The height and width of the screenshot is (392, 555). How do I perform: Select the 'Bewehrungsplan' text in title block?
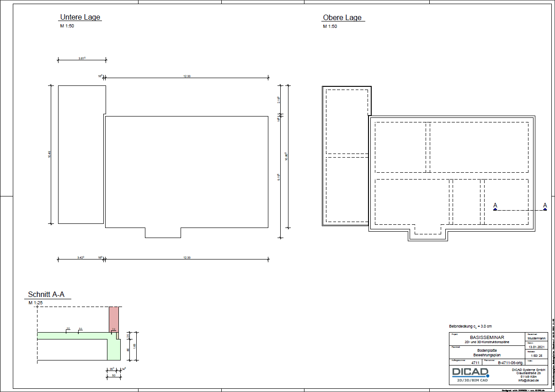click(x=487, y=355)
